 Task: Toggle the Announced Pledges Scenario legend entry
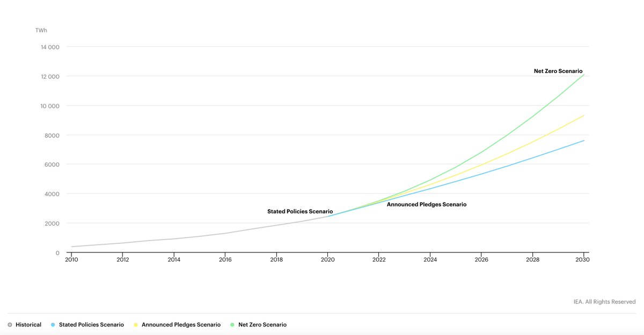tap(177, 325)
